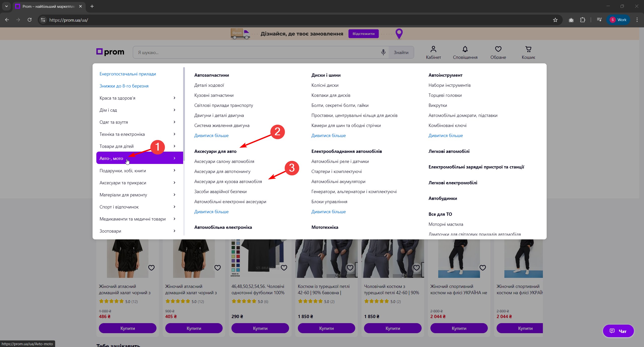
Task: Select Спорт і відпочинок menu item
Action: [x=119, y=207]
